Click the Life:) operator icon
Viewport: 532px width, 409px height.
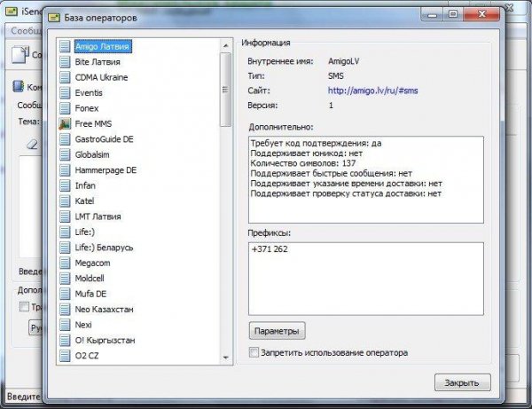tap(65, 232)
